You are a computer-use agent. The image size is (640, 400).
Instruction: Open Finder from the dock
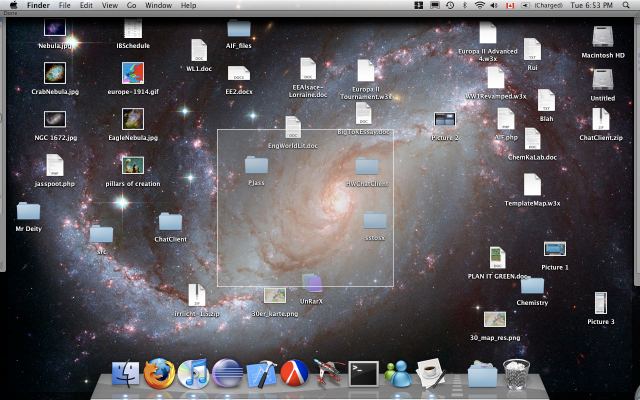pyautogui.click(x=125, y=373)
